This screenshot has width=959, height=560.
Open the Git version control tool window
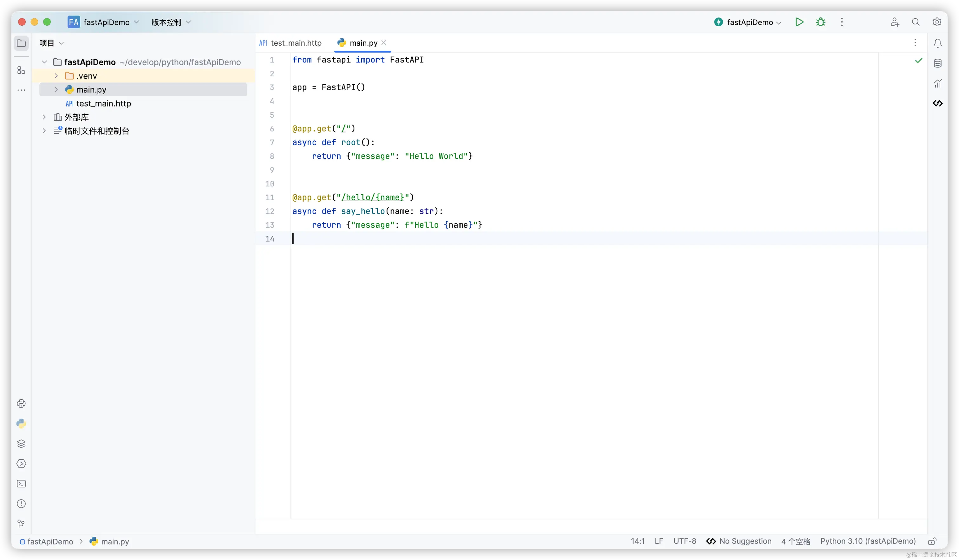21,524
